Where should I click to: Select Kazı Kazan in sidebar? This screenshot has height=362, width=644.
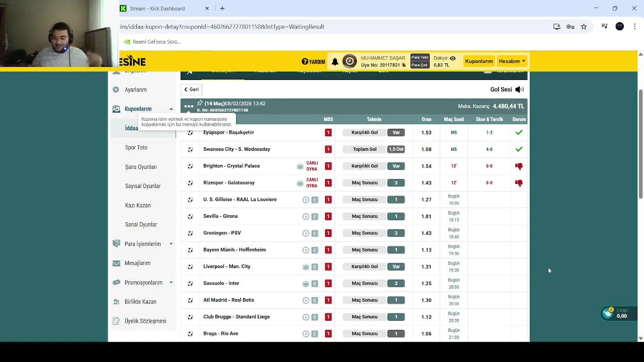[138, 205]
